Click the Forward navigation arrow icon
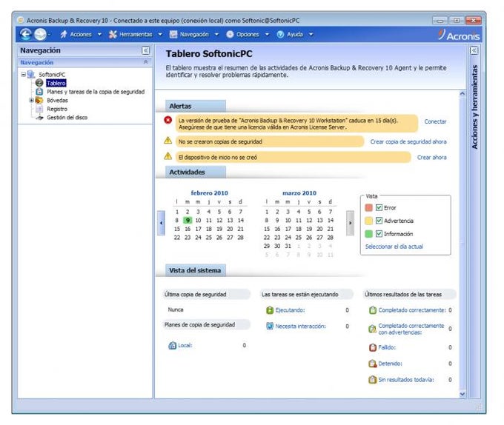The width and height of the screenshot is (504, 425). coord(40,34)
